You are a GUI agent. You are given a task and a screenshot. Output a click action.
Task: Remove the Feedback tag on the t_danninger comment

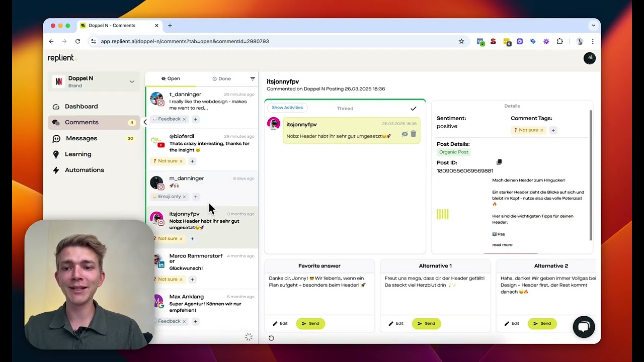(184, 119)
